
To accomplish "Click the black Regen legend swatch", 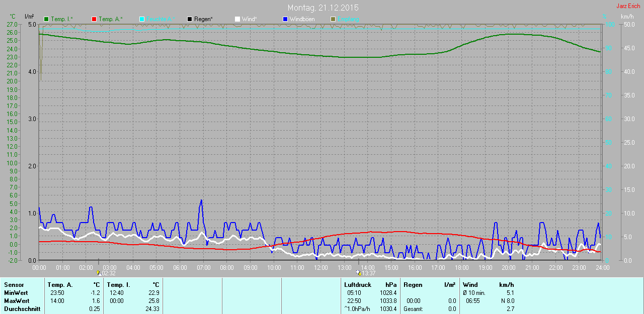I will point(190,19).
